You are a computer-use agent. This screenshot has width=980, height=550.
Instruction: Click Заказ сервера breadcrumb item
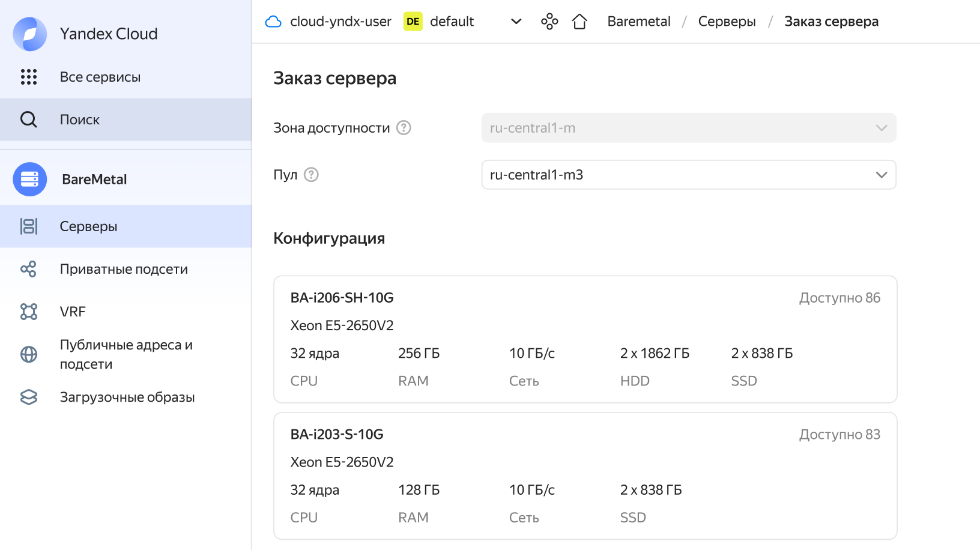pyautogui.click(x=831, y=22)
